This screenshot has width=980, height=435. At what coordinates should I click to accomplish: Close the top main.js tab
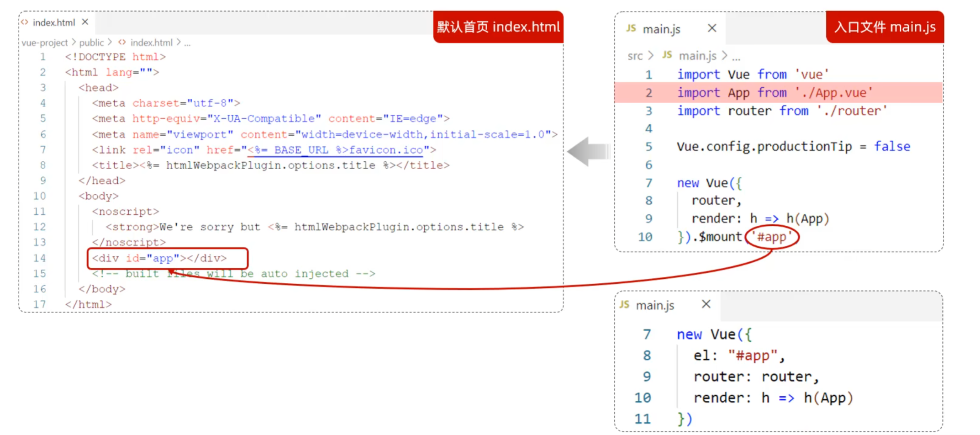pos(712,28)
